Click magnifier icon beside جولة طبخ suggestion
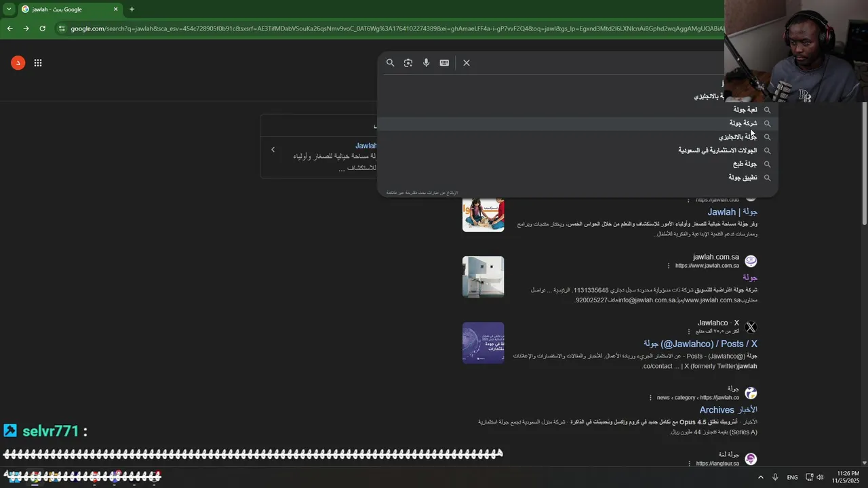This screenshot has height=488, width=868. [x=767, y=164]
